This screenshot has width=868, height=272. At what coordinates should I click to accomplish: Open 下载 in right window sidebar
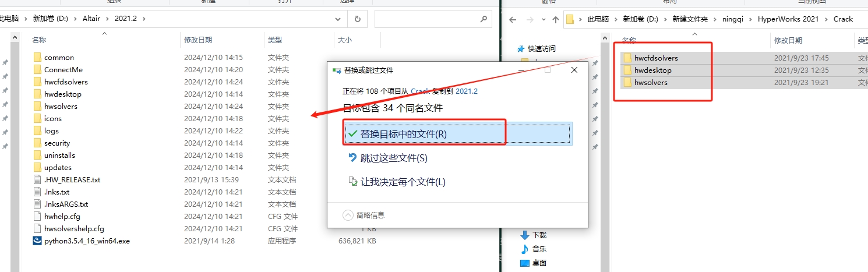point(539,235)
